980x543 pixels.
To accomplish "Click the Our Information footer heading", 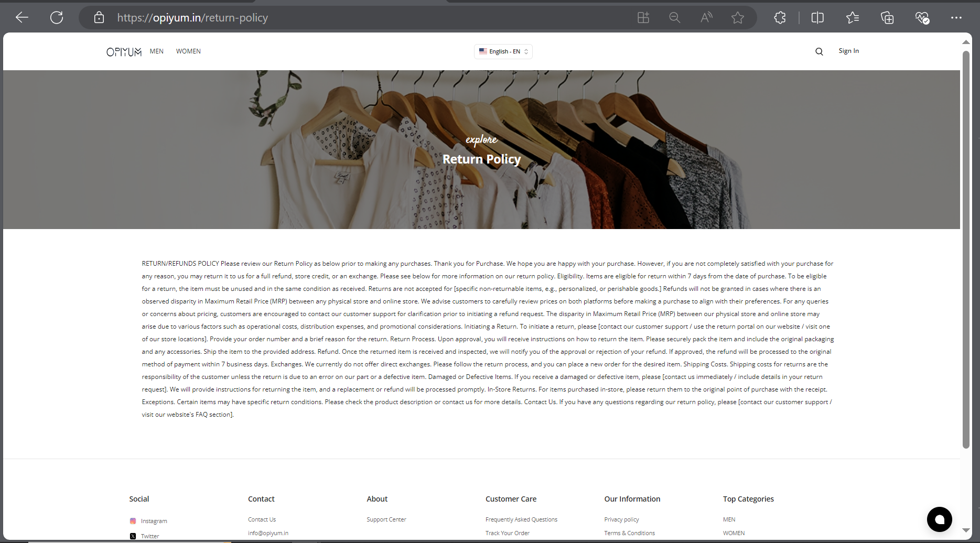I will click(632, 499).
